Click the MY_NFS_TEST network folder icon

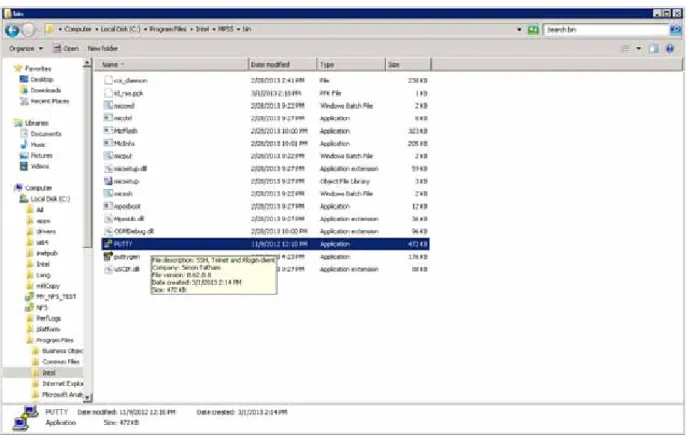pos(30,297)
